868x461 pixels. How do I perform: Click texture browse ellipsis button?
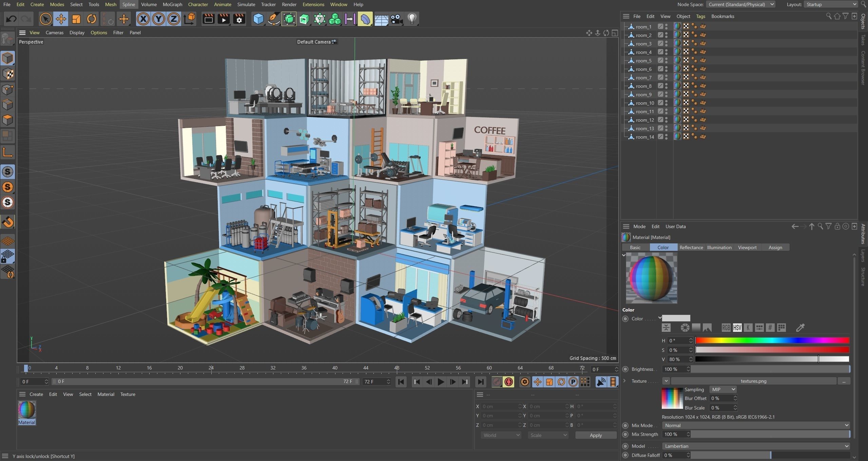point(844,381)
